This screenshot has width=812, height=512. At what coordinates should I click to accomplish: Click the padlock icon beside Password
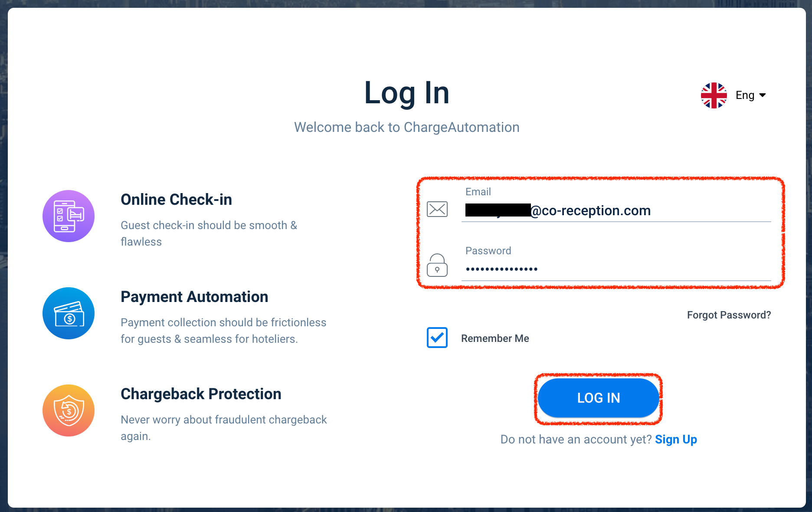[437, 266]
